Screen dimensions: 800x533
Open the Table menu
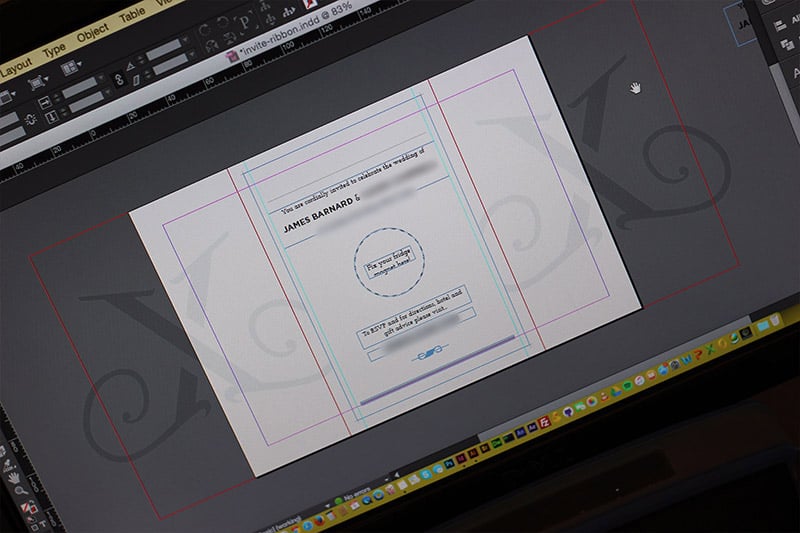[x=132, y=16]
